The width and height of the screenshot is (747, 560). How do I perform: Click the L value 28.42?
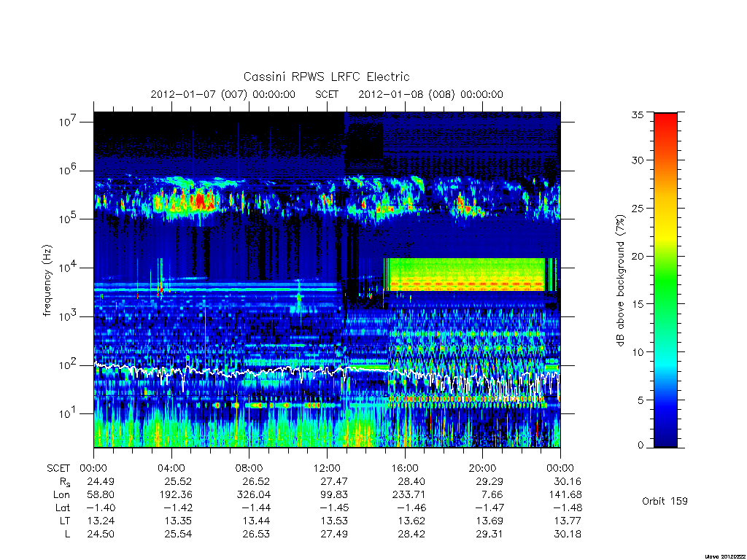(411, 534)
